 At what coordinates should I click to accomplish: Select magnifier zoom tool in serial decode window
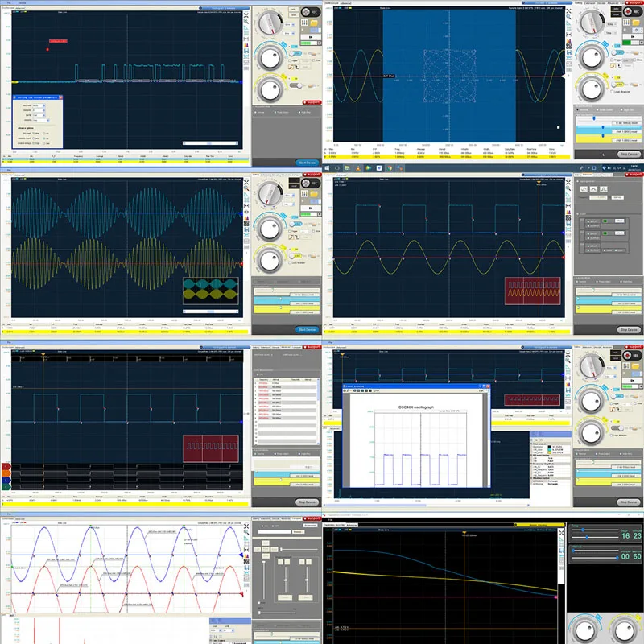(x=246, y=23)
